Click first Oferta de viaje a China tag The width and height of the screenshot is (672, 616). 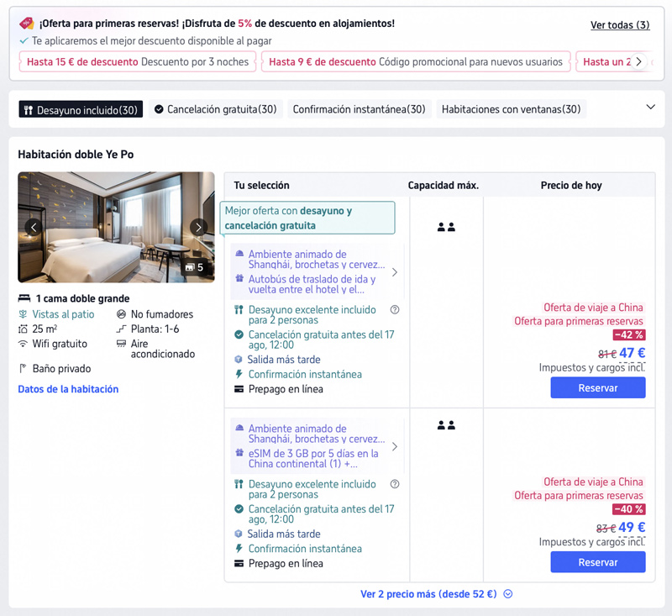(593, 308)
